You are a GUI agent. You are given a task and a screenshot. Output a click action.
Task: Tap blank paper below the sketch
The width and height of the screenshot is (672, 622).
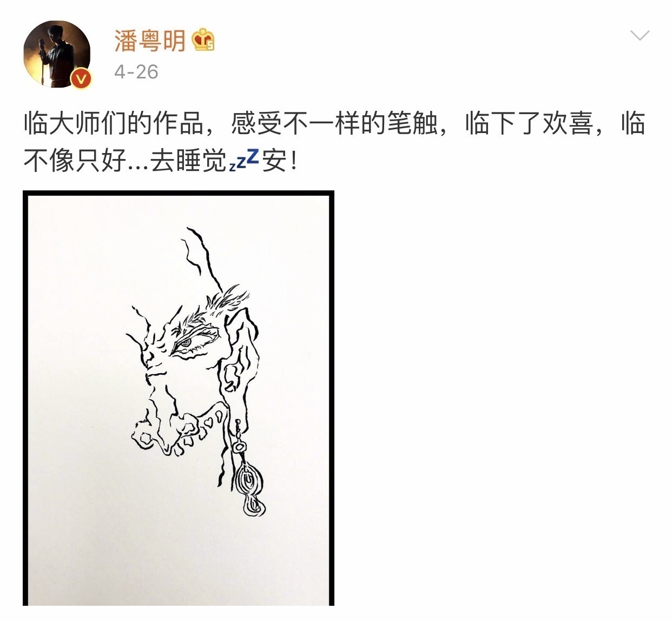coord(179,557)
